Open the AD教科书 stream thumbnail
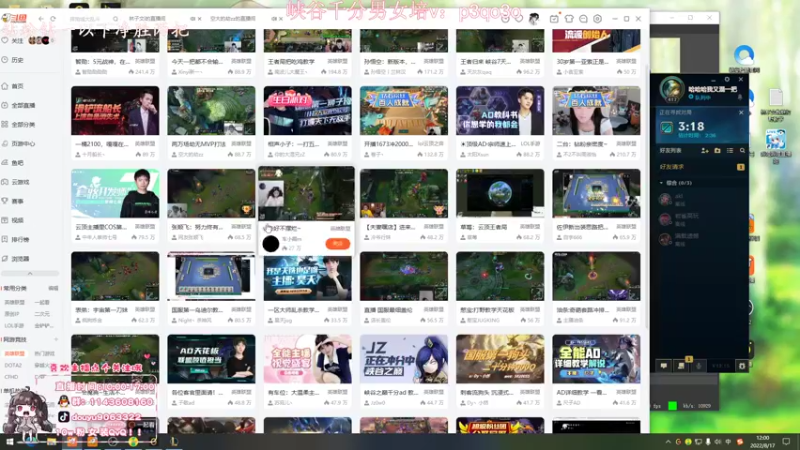 pyautogui.click(x=500, y=110)
